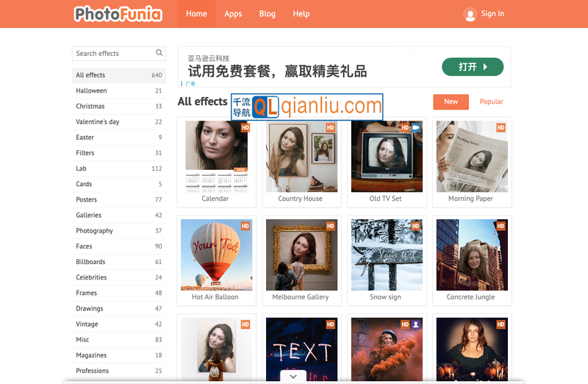588x384 pixels.
Task: Click the HD badge on Calendar effect
Action: (245, 127)
